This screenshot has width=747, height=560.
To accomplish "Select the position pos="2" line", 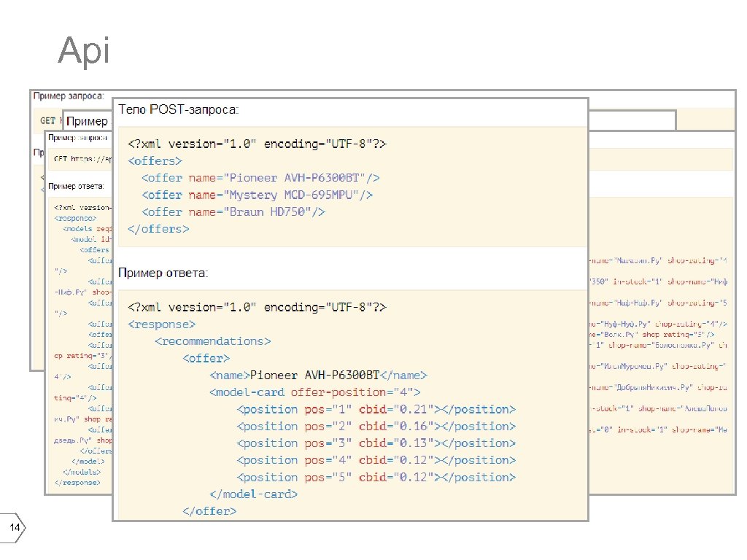I will 376,426.
